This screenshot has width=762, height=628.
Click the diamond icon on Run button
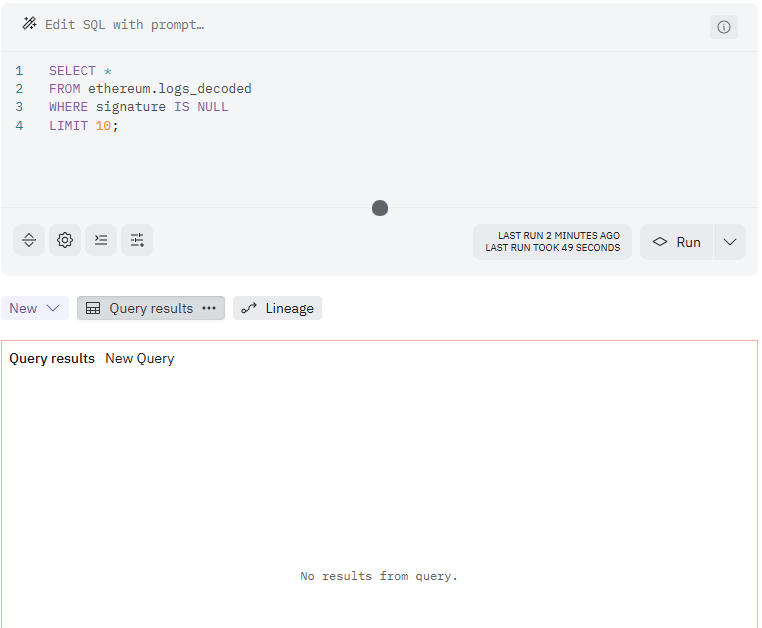tap(660, 242)
